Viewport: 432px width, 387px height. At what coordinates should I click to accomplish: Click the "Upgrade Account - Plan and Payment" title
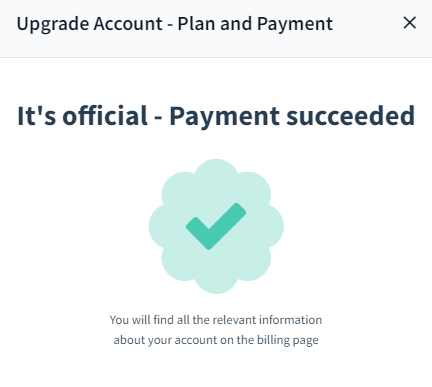tap(175, 24)
